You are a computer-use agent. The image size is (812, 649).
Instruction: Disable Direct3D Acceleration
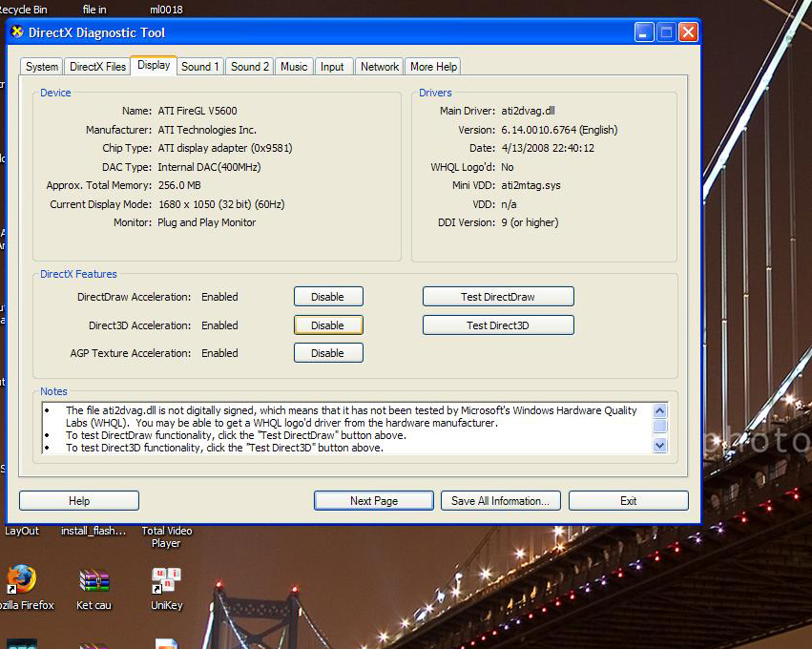tap(328, 325)
